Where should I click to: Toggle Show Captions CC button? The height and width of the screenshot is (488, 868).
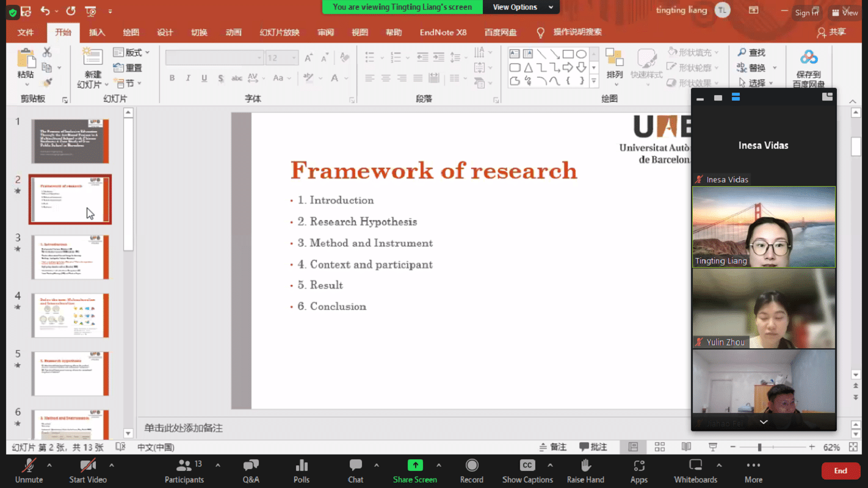527,466
